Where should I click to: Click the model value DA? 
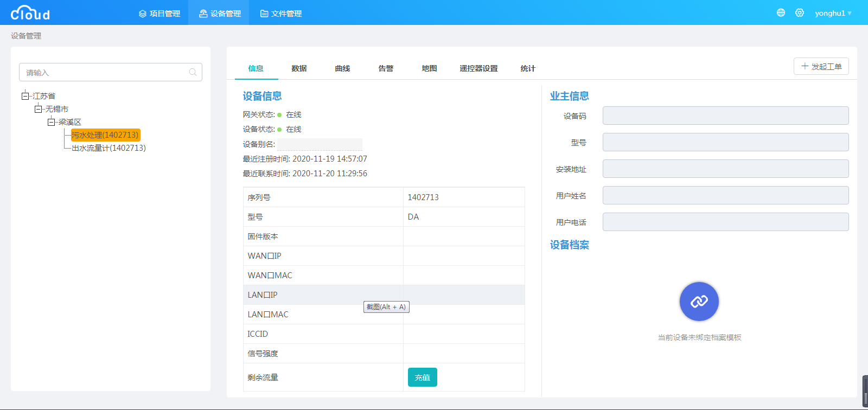tap(413, 217)
